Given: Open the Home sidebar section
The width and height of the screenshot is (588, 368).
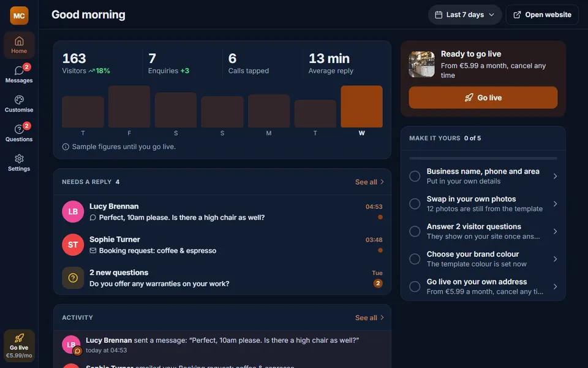Looking at the screenshot, I should click(19, 45).
